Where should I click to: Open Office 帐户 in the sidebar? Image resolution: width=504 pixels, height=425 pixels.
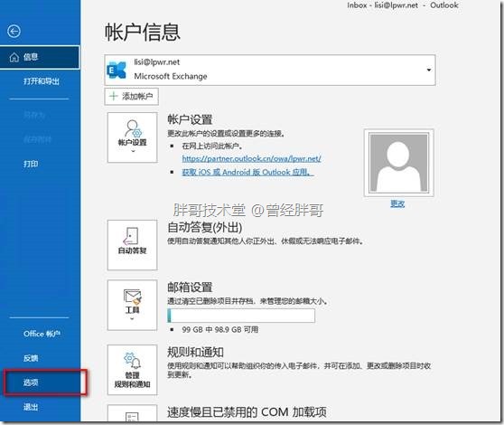(42, 334)
